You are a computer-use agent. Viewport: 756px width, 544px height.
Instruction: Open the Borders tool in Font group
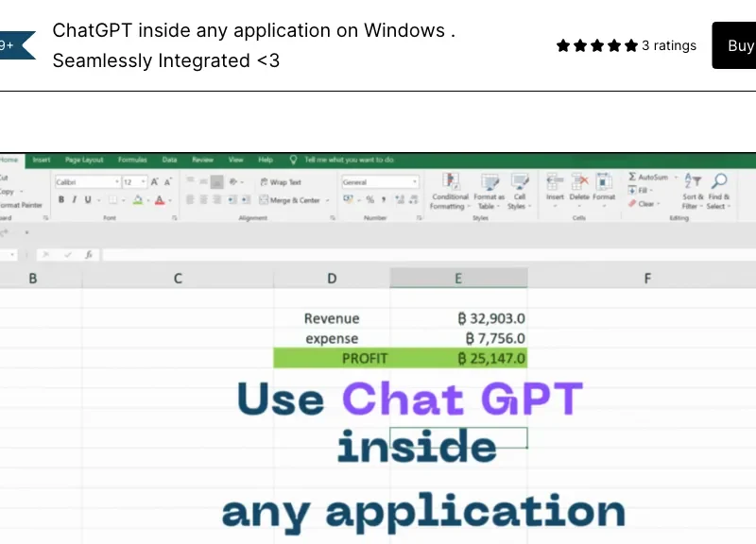(112, 200)
